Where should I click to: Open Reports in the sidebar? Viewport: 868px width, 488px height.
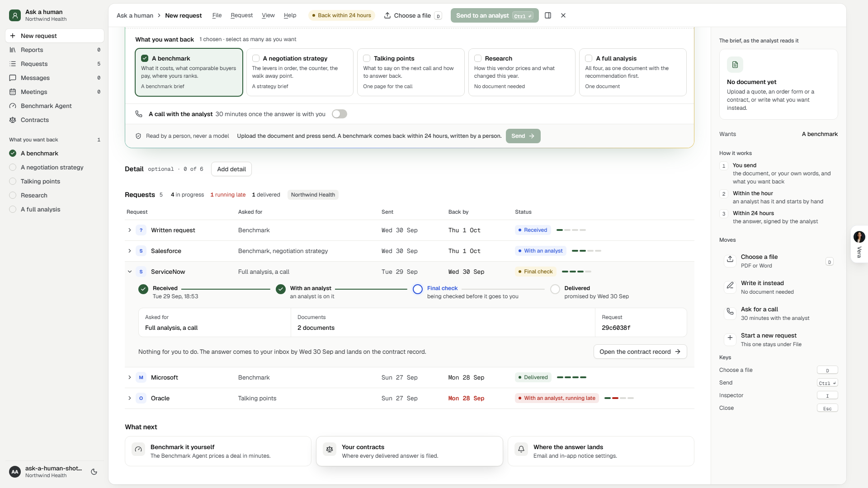(55, 50)
